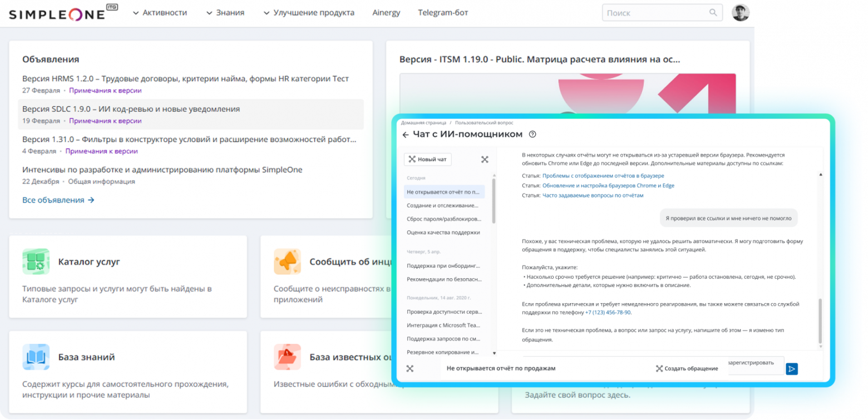Open Версия - ITSM 1.19.0 heading
This screenshot has width=868, height=420.
[540, 59]
